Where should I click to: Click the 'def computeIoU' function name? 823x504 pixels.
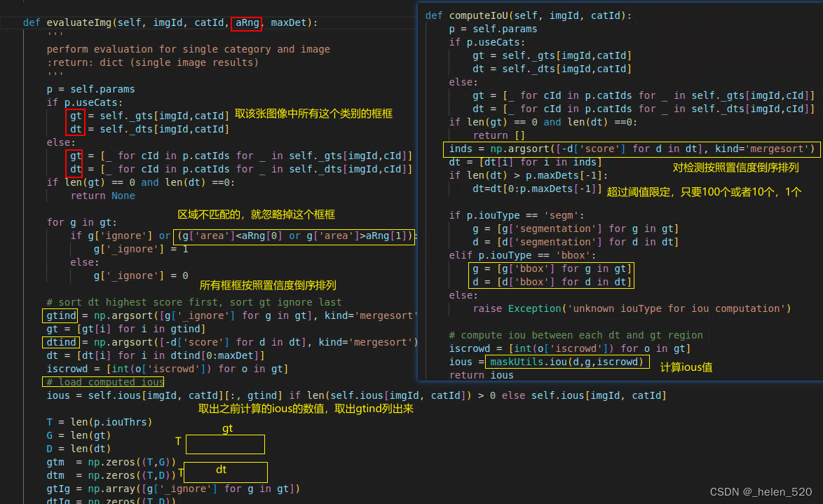click(x=479, y=15)
